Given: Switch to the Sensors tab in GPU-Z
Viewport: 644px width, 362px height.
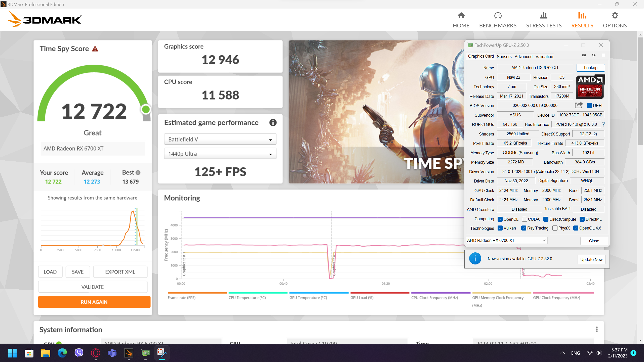Looking at the screenshot, I should click(x=504, y=57).
